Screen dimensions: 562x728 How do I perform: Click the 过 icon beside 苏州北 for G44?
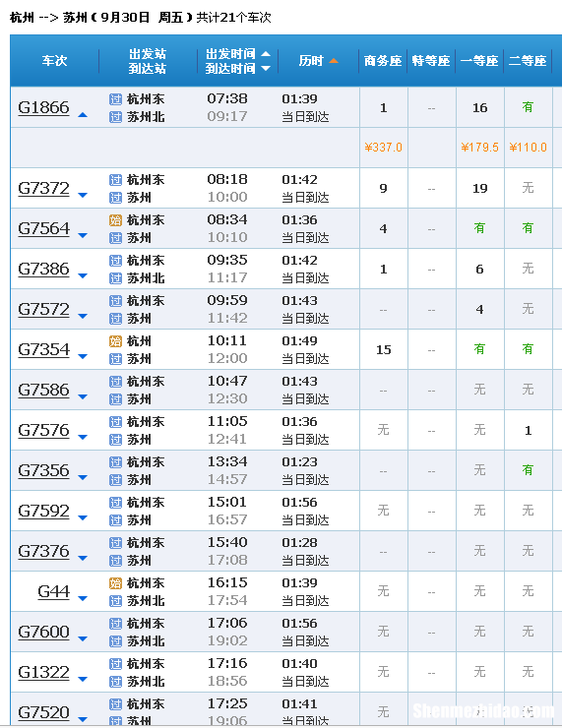click(115, 601)
